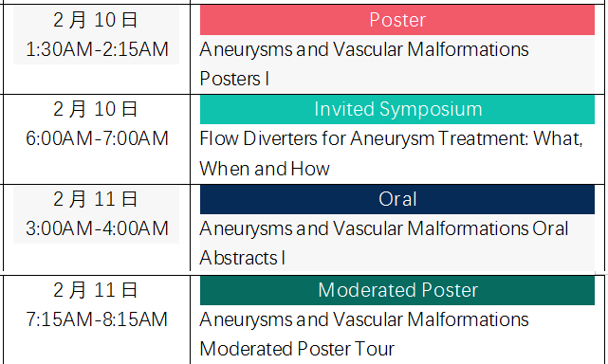This screenshot has height=364, width=608.
Task: Click the 'When and How' title line
Action: pyautogui.click(x=265, y=169)
